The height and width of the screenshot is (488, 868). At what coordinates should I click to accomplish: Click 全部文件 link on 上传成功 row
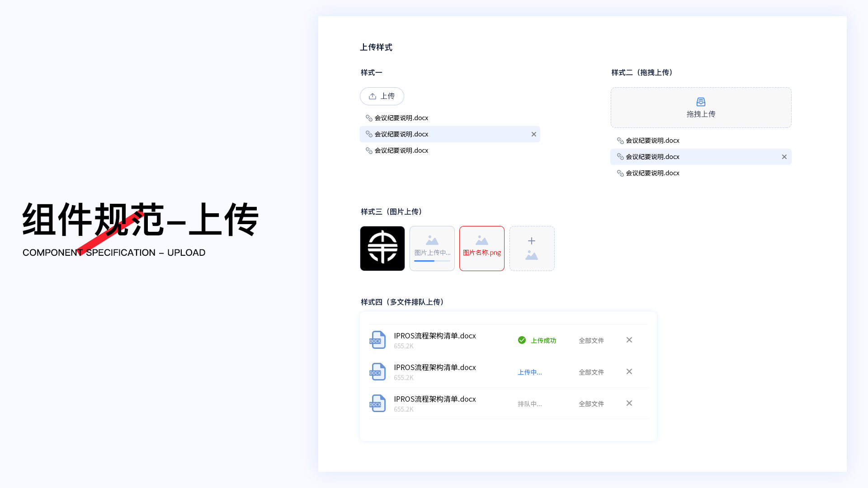(x=591, y=341)
